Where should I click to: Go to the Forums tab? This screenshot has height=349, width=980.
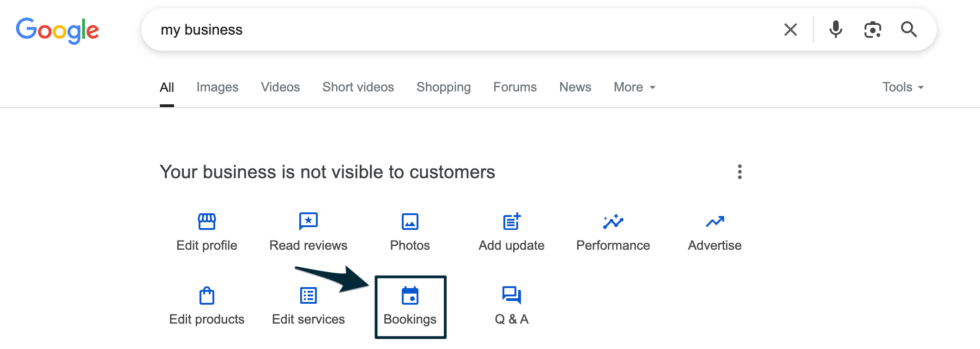click(515, 87)
